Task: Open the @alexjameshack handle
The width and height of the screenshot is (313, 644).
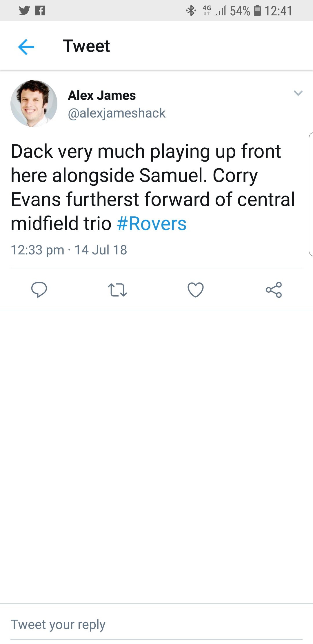Action: click(x=117, y=113)
